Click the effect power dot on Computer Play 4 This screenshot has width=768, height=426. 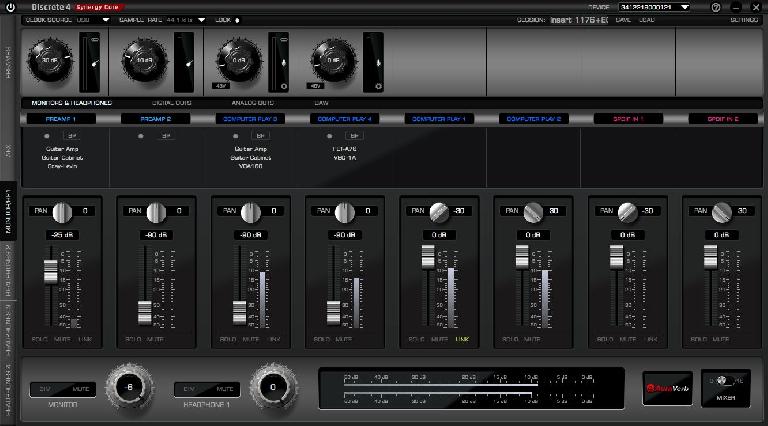(329, 136)
